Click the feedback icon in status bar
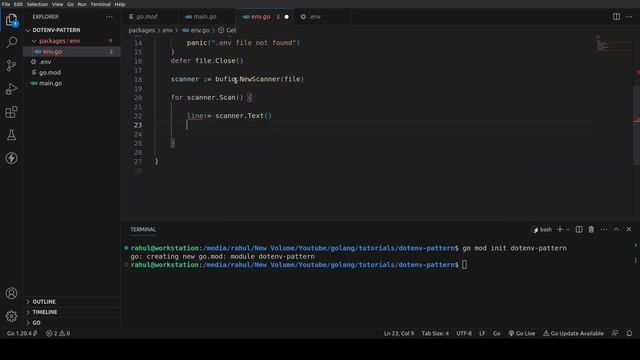640x360 pixels. coord(615,333)
